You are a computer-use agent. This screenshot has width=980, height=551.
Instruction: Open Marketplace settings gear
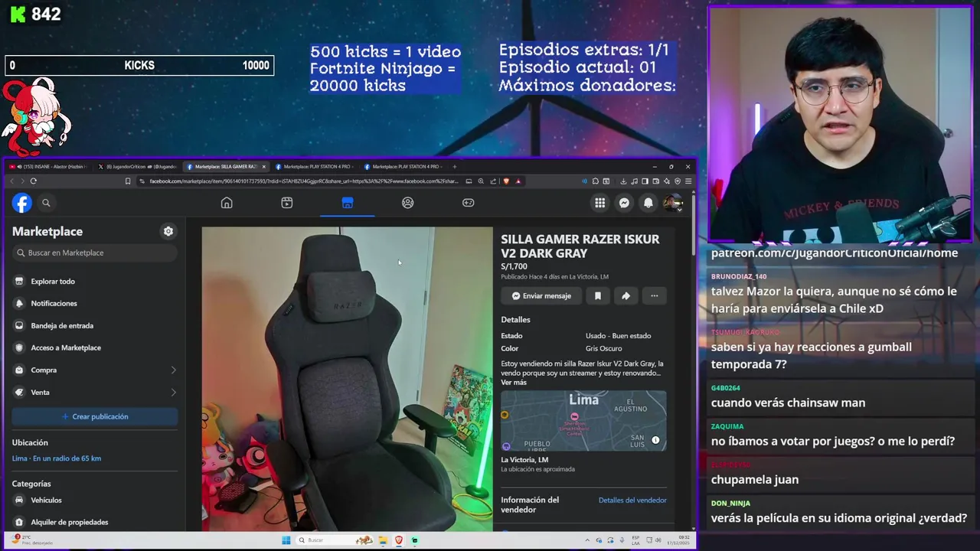coord(168,231)
